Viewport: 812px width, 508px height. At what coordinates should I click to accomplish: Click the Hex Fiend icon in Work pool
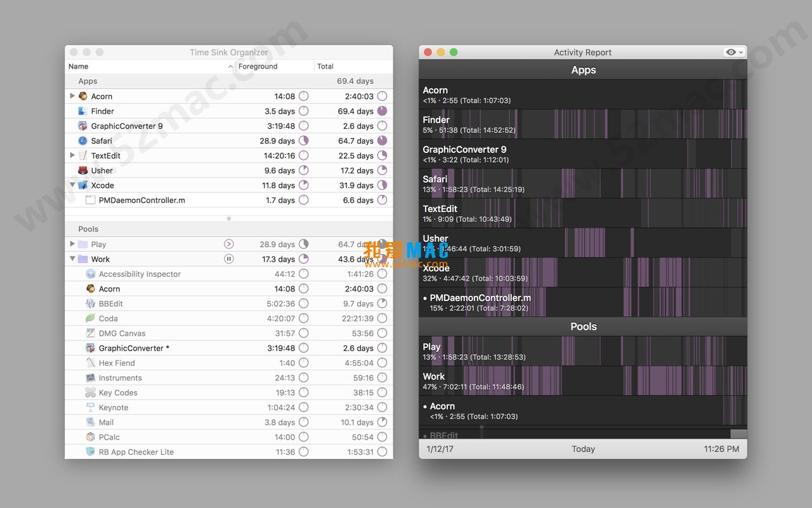(89, 363)
